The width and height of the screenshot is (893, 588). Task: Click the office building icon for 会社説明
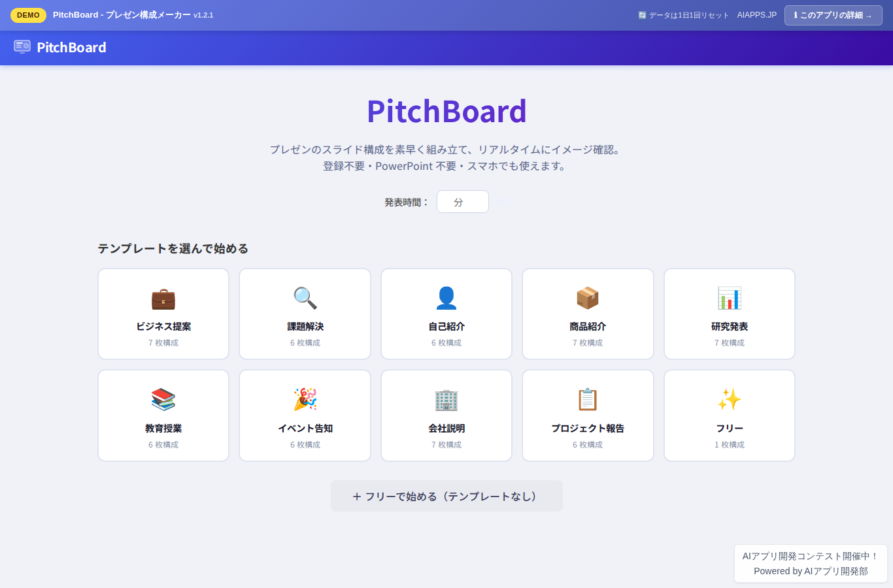(446, 399)
